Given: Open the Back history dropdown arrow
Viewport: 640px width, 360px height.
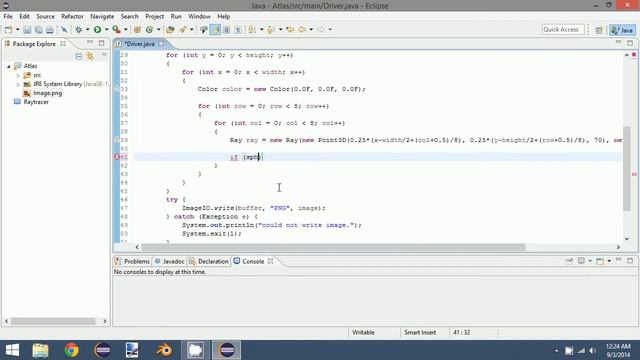Looking at the screenshot, I should [311, 29].
